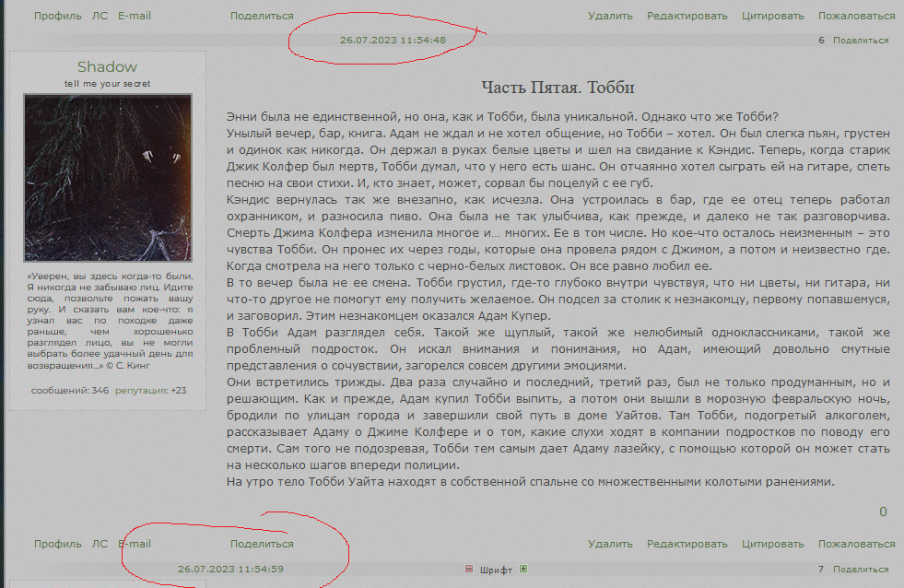Screen dimensions: 904x588
Task: Click Поделиться in the footer preceding post 6
Action: (262, 16)
